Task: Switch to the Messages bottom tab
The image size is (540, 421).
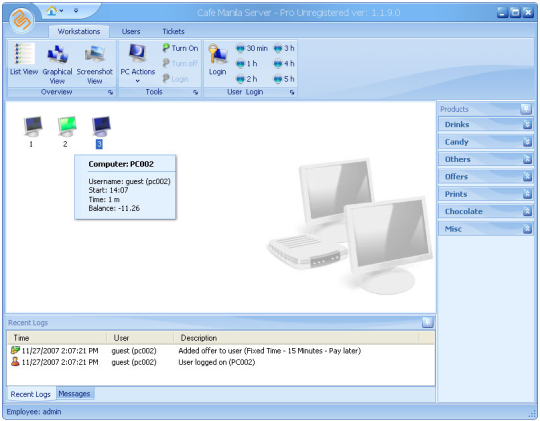Action: point(74,393)
